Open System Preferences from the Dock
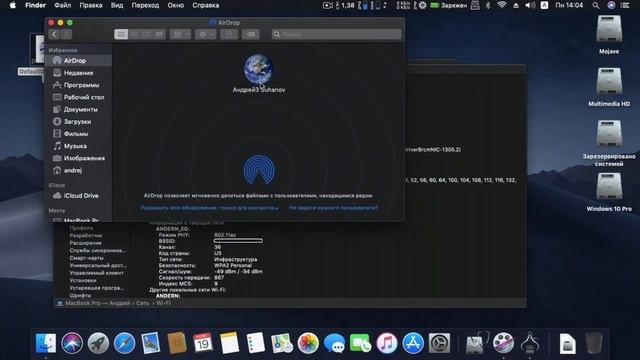Viewport: 640px width, 360px height. click(x=439, y=343)
